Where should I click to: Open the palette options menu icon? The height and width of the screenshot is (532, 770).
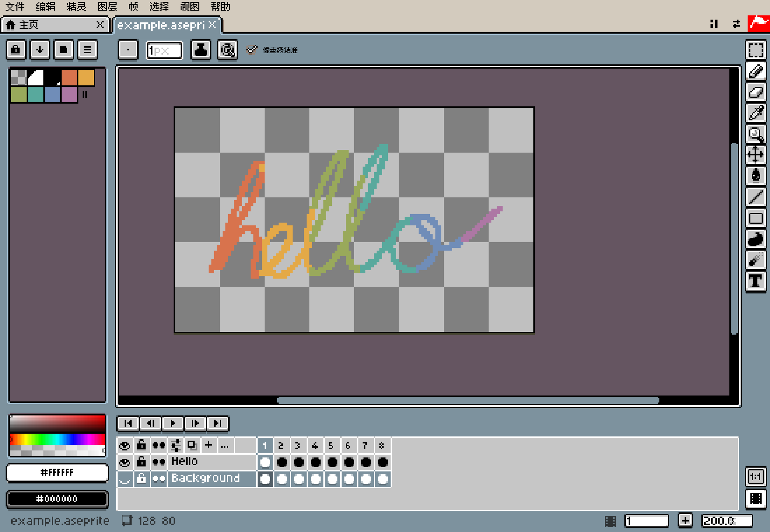[87, 50]
